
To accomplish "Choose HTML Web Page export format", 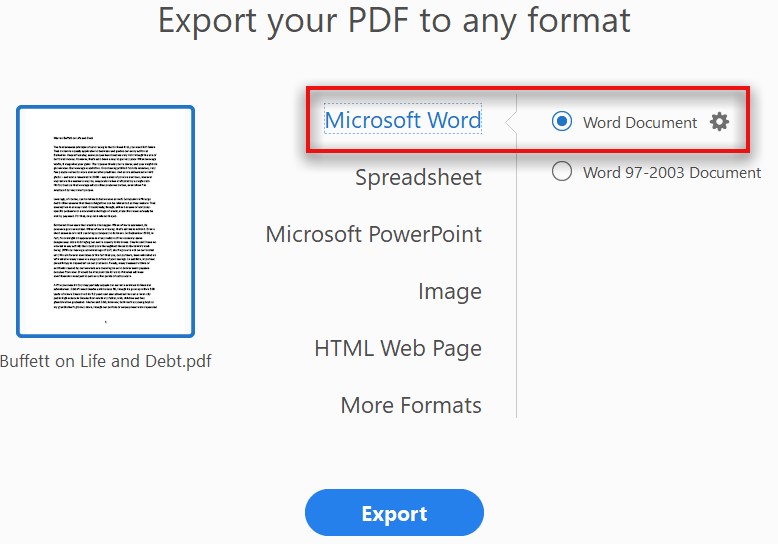I will [398, 348].
